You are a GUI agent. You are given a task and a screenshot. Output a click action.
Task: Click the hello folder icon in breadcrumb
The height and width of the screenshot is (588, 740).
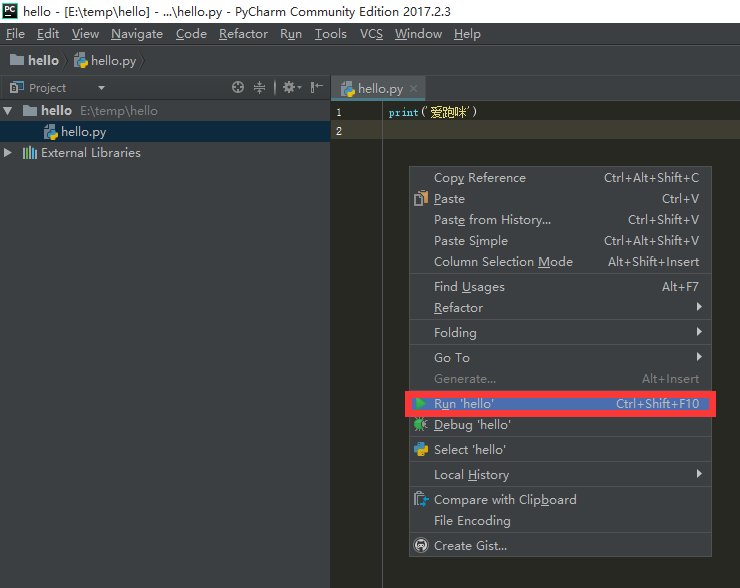[17, 60]
